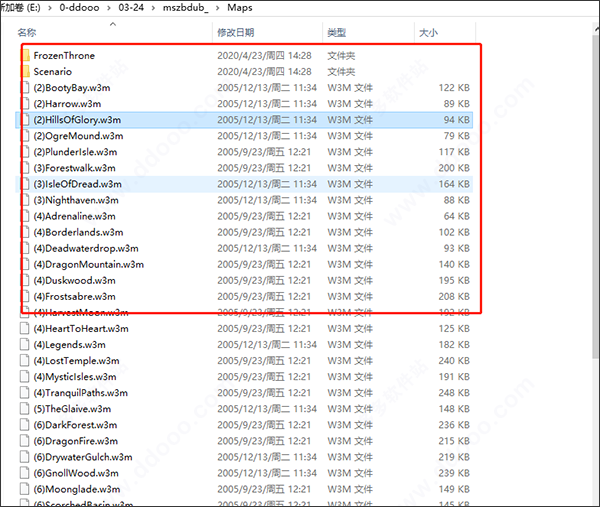Click the 148 KB size of TheGlaive
This screenshot has width=600, height=507.
coord(454,409)
